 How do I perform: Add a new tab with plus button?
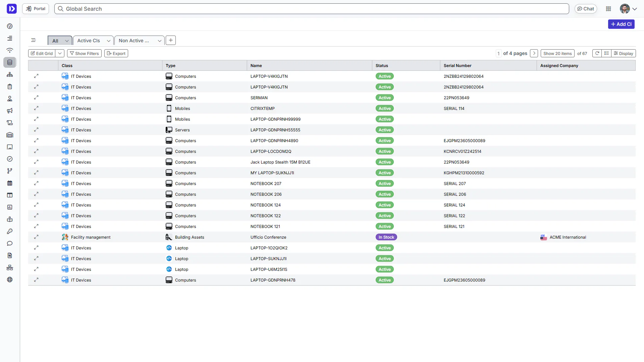(x=171, y=40)
